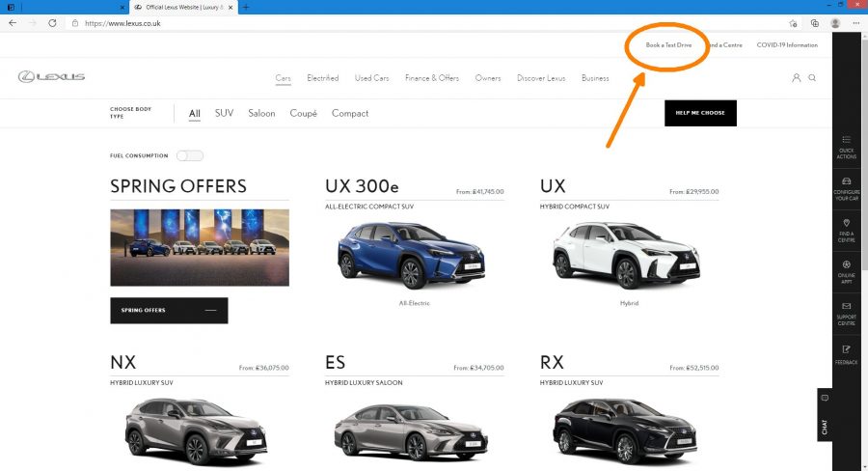Click the Configure Your Car sidebar icon
The image size is (868, 471).
[x=846, y=189]
